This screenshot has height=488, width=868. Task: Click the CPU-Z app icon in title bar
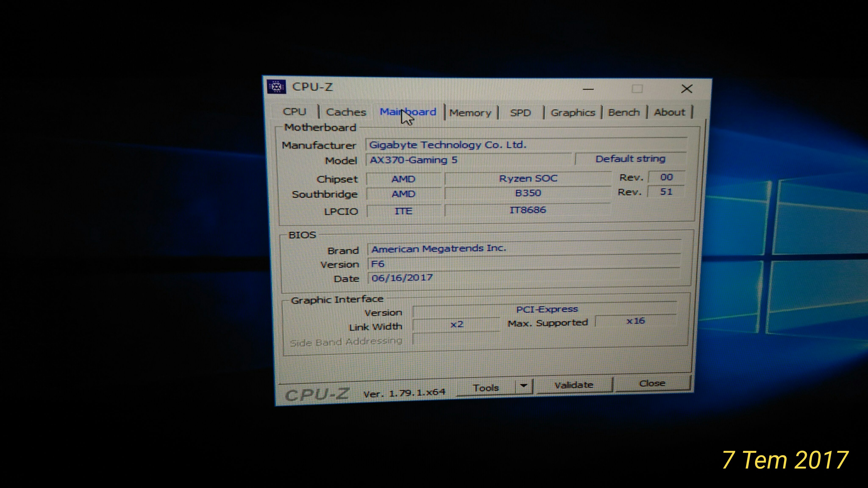pyautogui.click(x=276, y=87)
